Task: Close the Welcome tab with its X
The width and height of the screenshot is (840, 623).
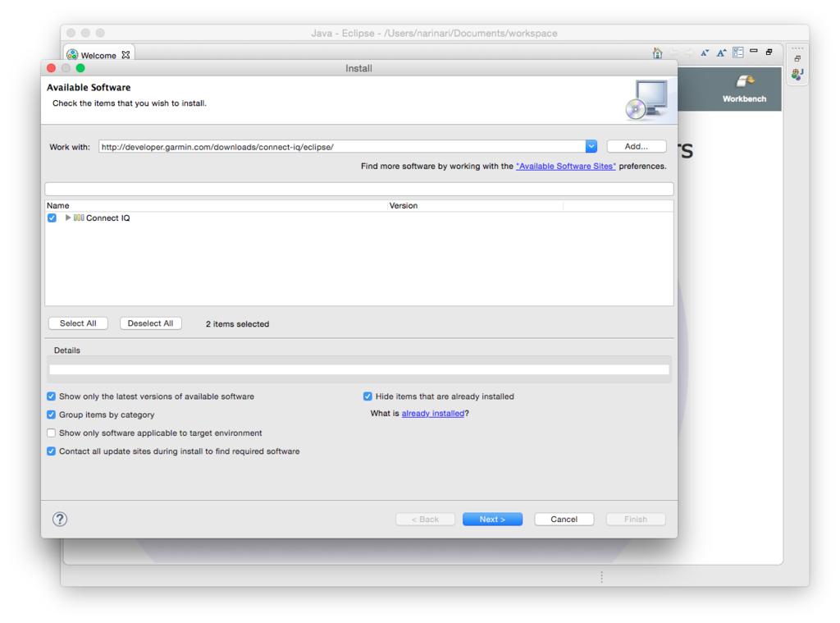Action: [x=126, y=55]
